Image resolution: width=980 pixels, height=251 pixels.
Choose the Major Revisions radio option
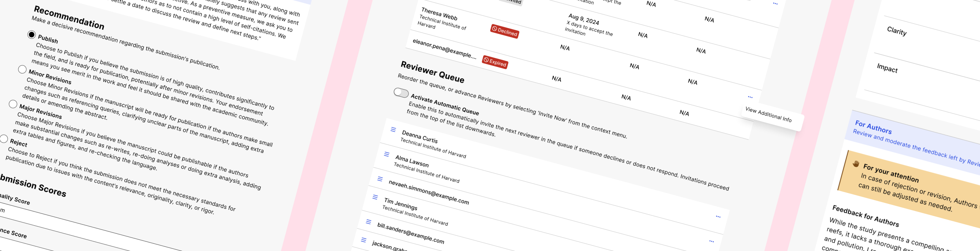pyautogui.click(x=13, y=104)
